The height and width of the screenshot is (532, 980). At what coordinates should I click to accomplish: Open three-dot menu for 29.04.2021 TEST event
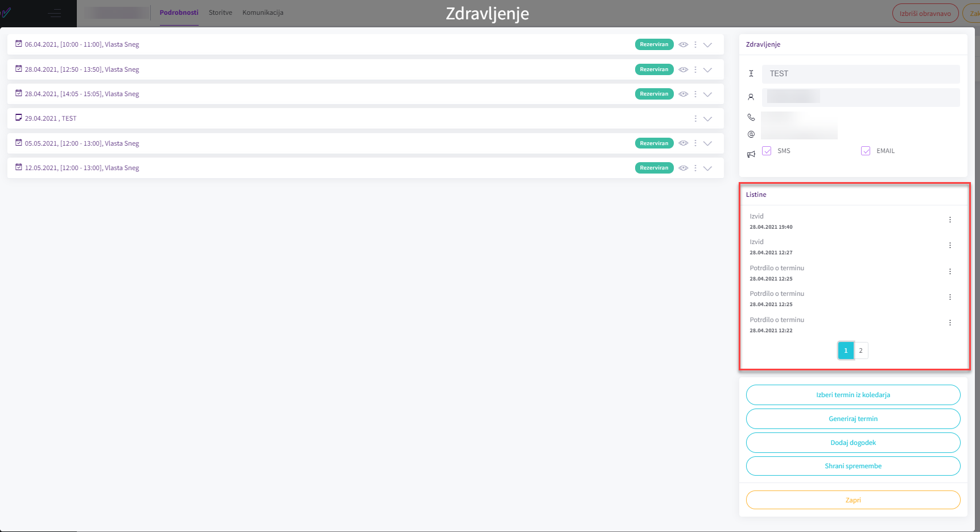(695, 118)
